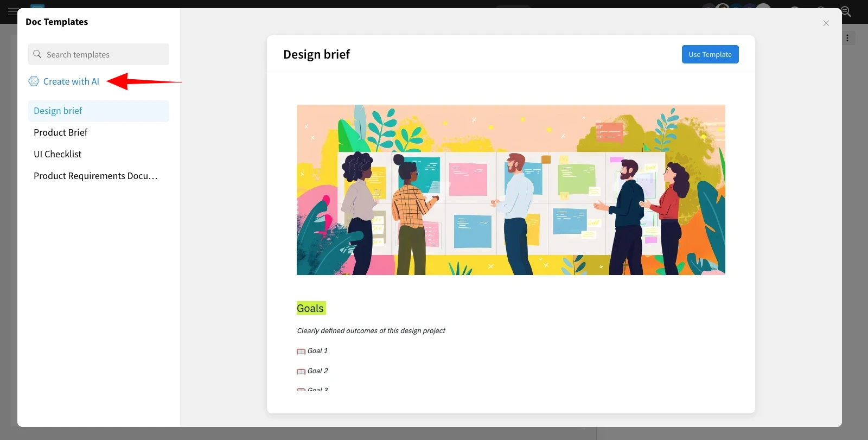The width and height of the screenshot is (868, 440).
Task: Click the collaborator avatars in the top bar
Action: pyautogui.click(x=735, y=10)
